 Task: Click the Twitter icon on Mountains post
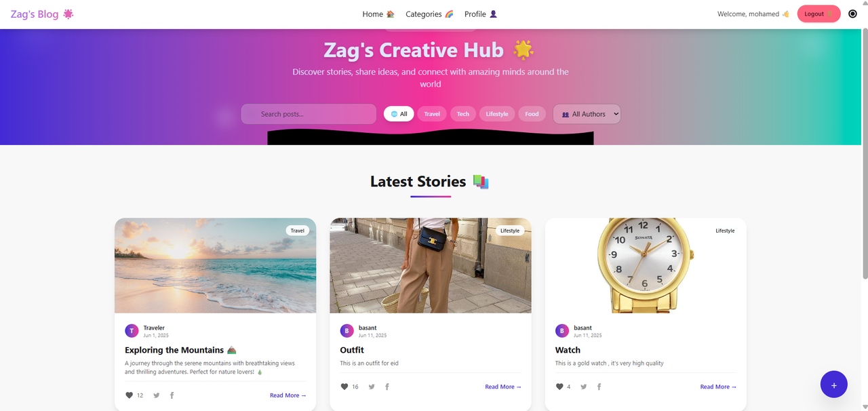tap(157, 395)
